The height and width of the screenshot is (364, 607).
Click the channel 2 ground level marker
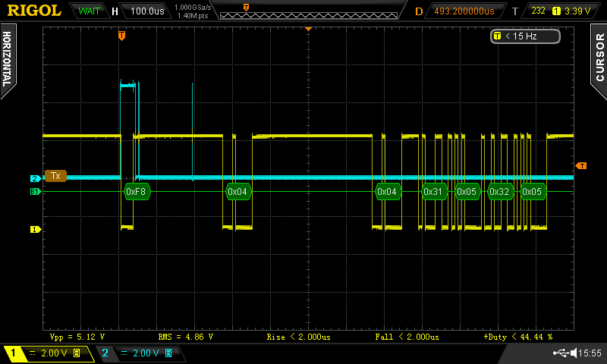[35, 178]
